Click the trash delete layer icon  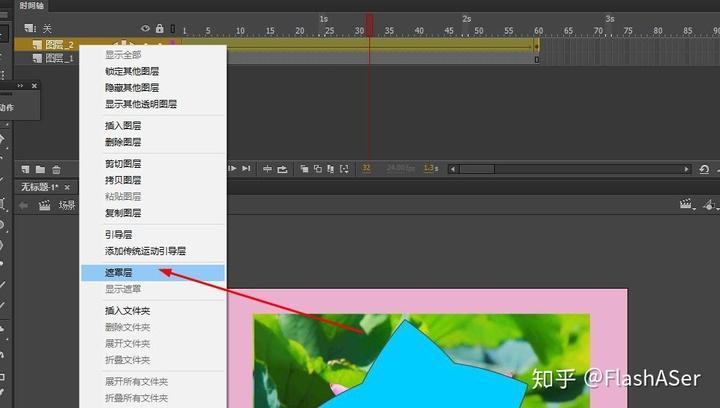[56, 170]
